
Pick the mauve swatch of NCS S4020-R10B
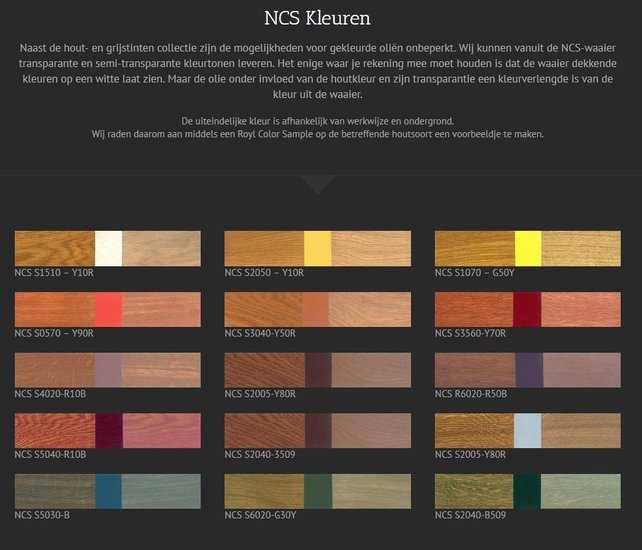point(107,370)
